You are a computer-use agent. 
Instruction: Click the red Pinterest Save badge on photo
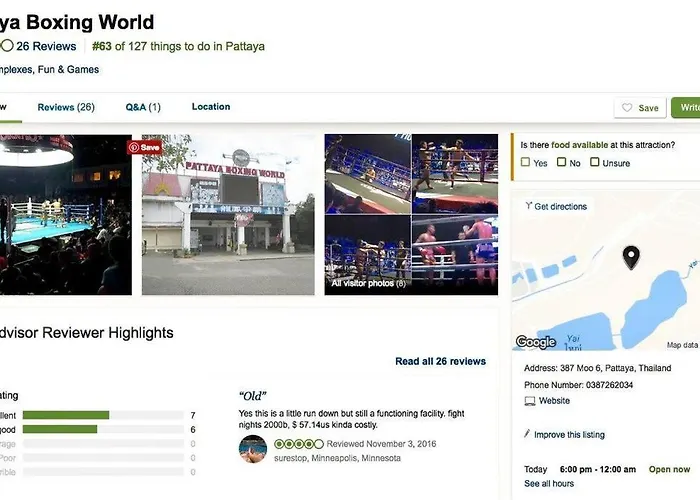[144, 147]
